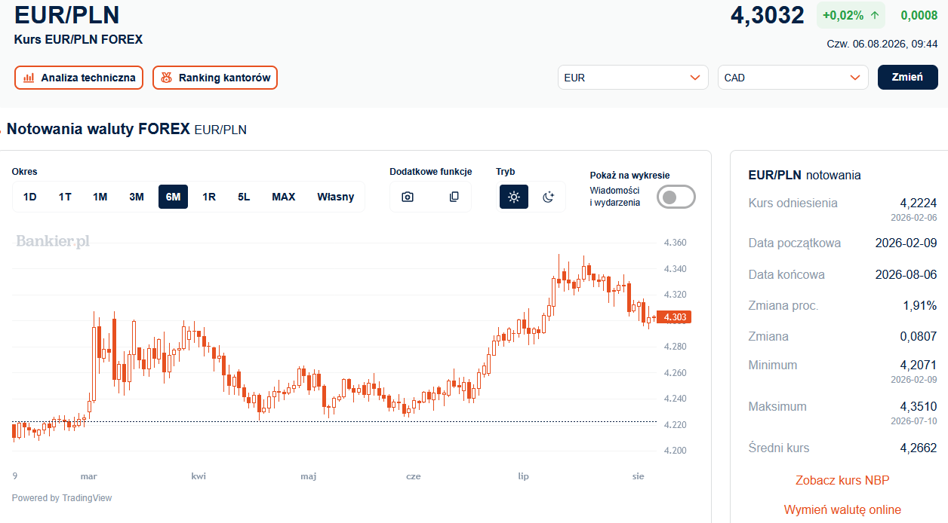
Task: Switch chart to light mode sun icon
Action: (514, 197)
